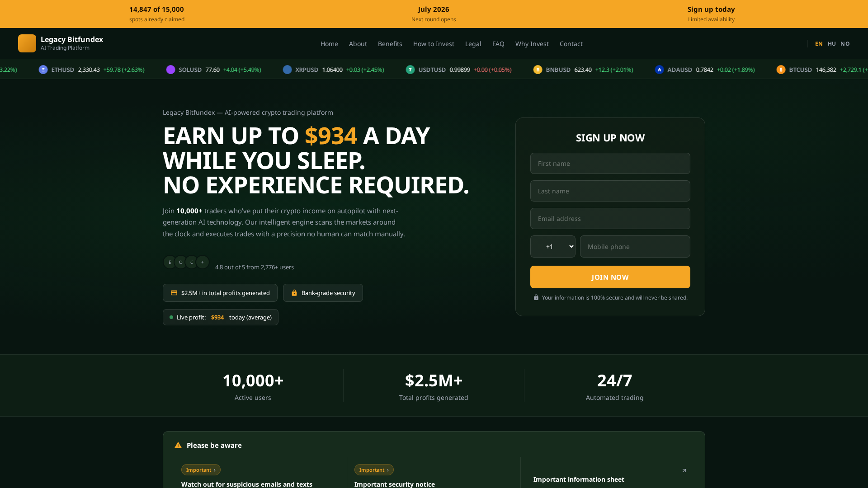Click Sign up today in top banner
This screenshot has width=868, height=488.
[711, 9]
